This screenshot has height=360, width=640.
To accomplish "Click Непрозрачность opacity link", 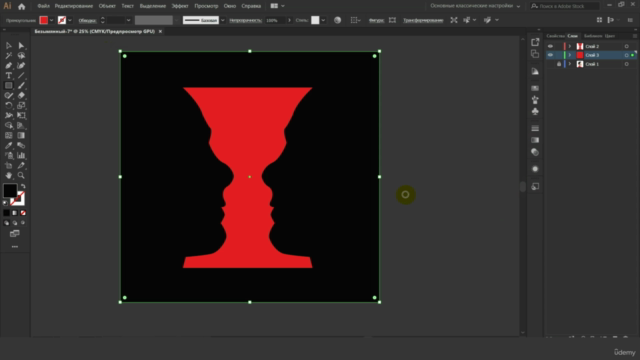I will click(245, 20).
